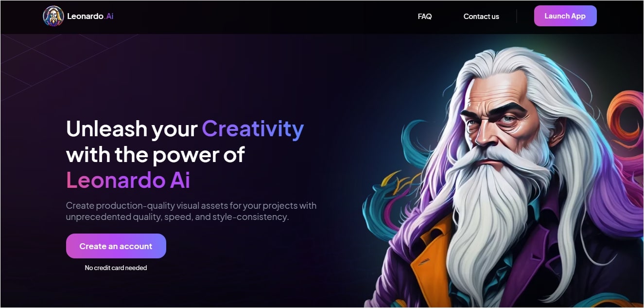Click the pink 'Leonardo Ai' headline text

(128, 181)
